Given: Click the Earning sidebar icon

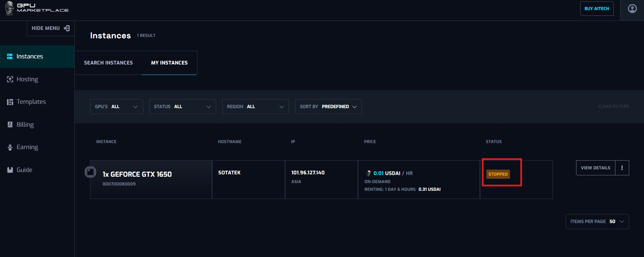Looking at the screenshot, I should tap(10, 147).
